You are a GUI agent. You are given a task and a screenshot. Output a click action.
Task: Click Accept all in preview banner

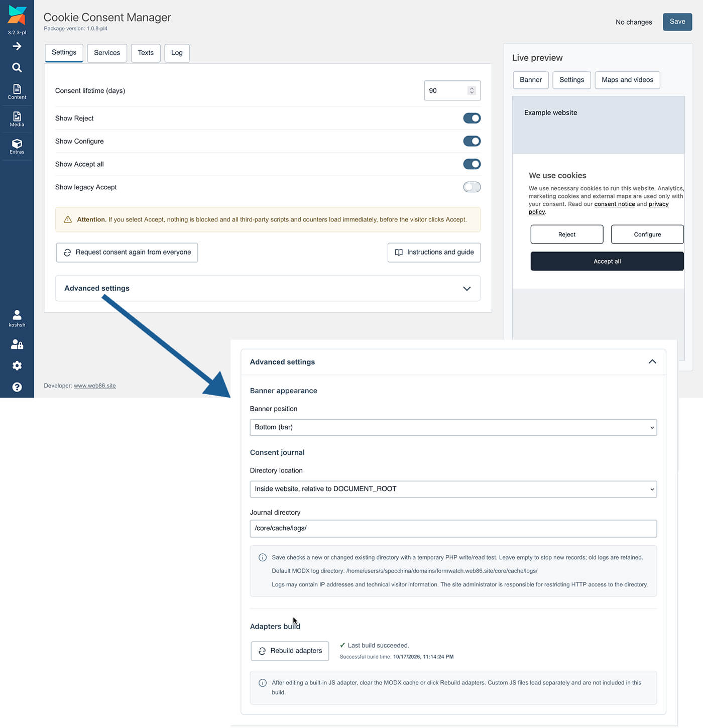607,261
